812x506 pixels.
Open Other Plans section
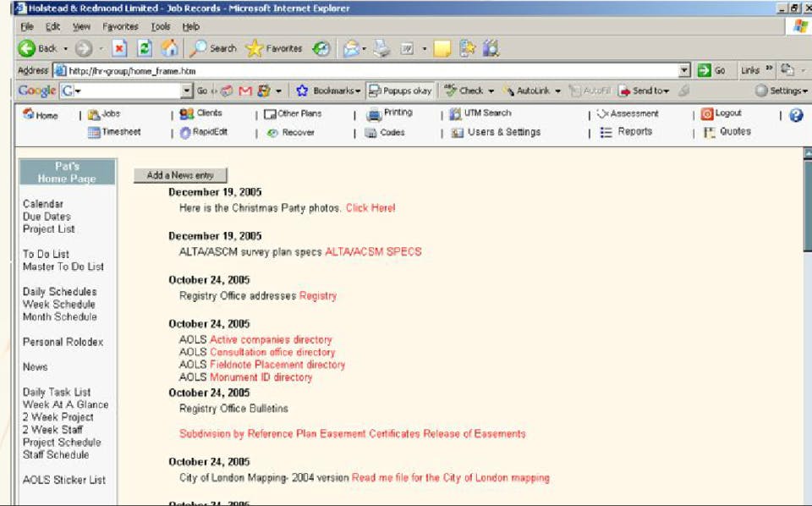(293, 113)
